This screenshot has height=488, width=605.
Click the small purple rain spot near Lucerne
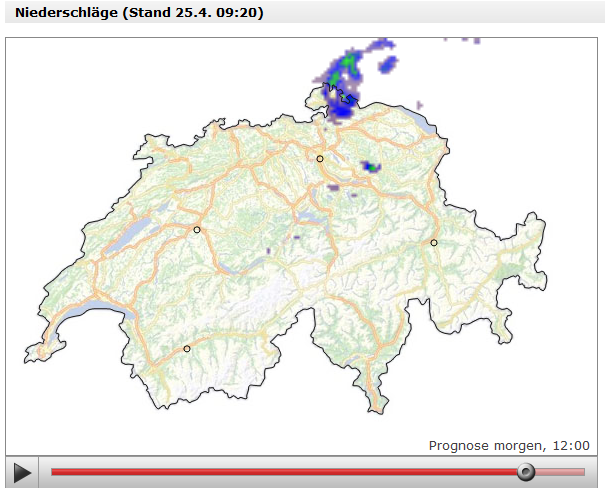296,238
